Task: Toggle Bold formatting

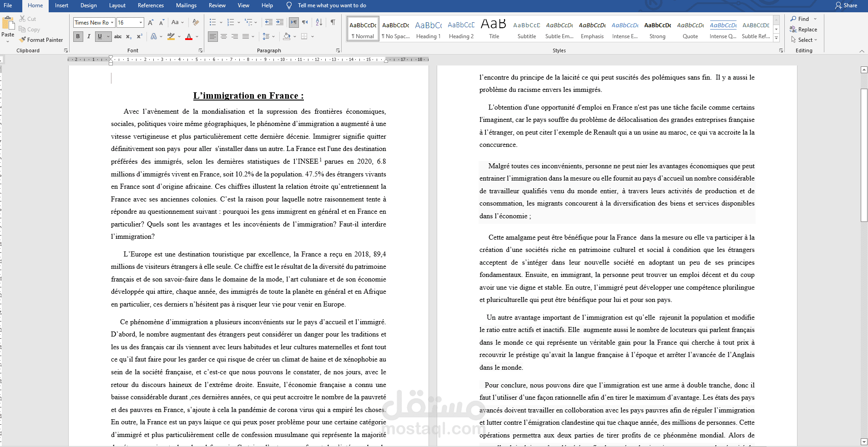Action: (x=78, y=36)
